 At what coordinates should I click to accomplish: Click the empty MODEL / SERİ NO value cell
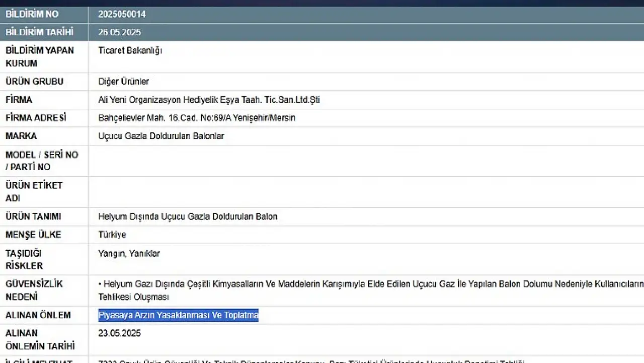click(352, 161)
